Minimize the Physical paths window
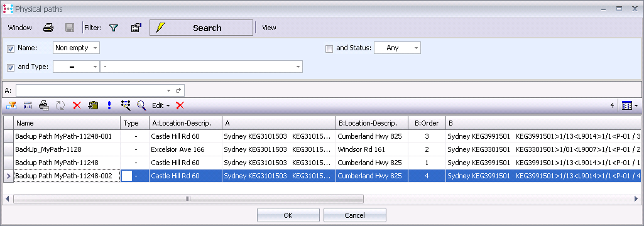This screenshot has height=226, width=644. pos(603,9)
